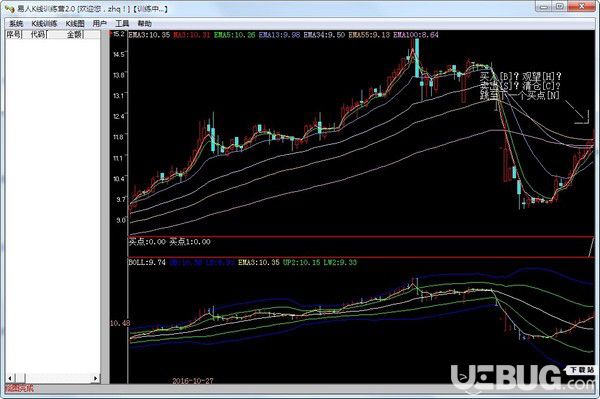Minimize the K线训练营 window
The width and height of the screenshot is (600, 399).
tap(544, 7)
